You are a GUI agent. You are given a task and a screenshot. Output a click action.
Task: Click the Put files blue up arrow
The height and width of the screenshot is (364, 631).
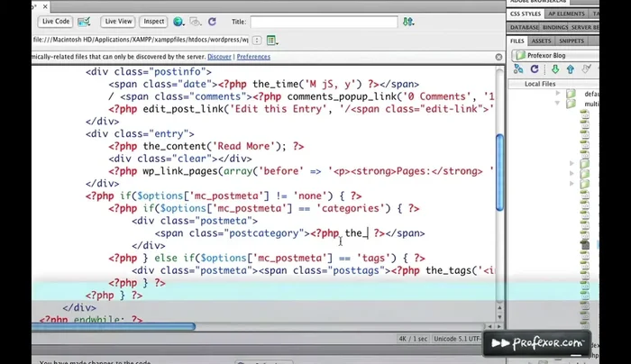pyautogui.click(x=572, y=70)
